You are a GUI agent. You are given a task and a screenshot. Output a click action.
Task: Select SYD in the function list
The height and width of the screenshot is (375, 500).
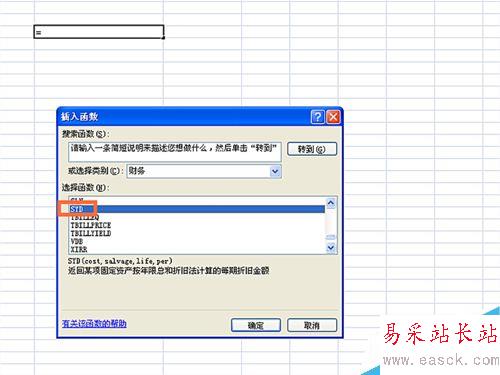tap(197, 209)
